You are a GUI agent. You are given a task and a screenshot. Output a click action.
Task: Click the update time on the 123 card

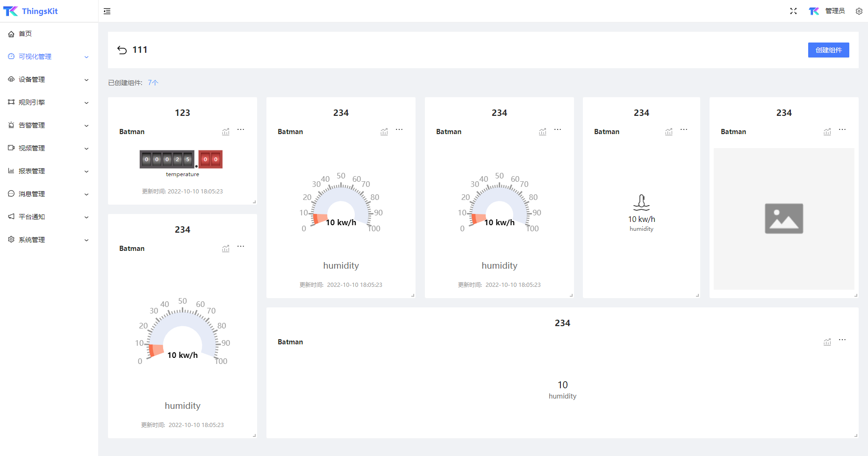pos(182,192)
